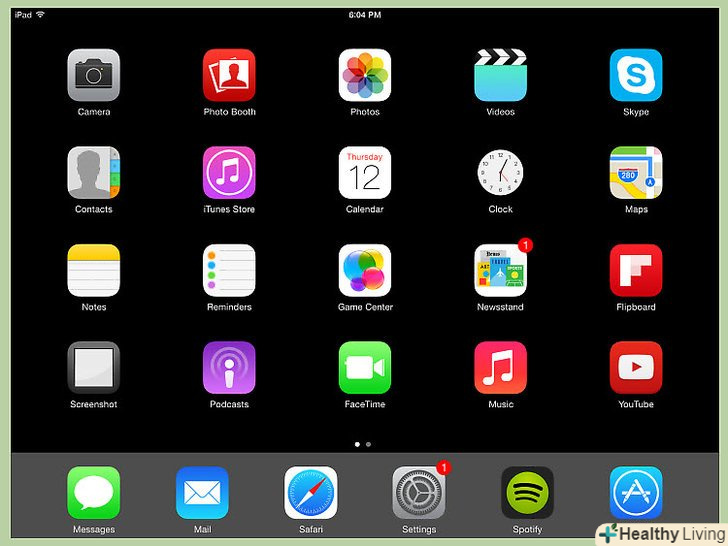The image size is (728, 546).
Task: Open the Contacts app
Action: click(x=93, y=173)
